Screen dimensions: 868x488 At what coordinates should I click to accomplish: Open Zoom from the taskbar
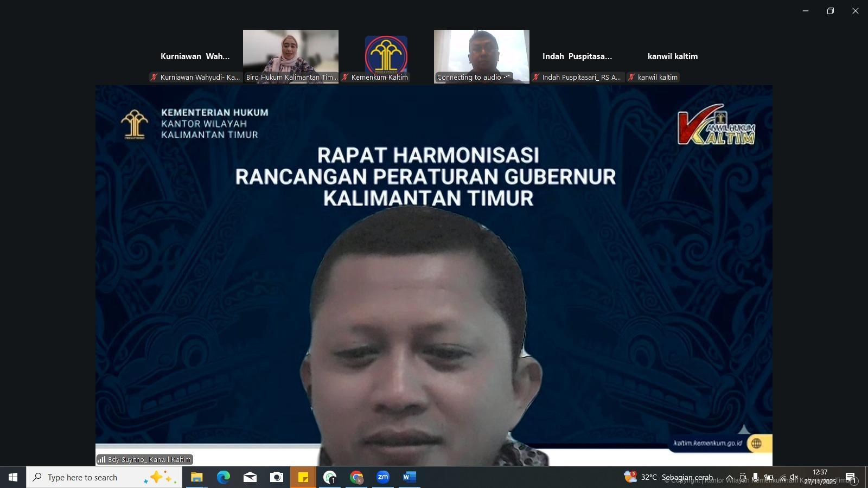tap(383, 478)
